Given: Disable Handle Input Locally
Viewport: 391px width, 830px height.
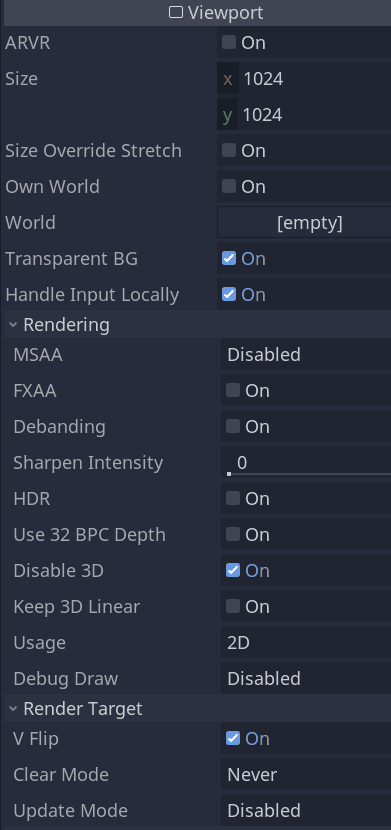Looking at the screenshot, I should click(229, 294).
